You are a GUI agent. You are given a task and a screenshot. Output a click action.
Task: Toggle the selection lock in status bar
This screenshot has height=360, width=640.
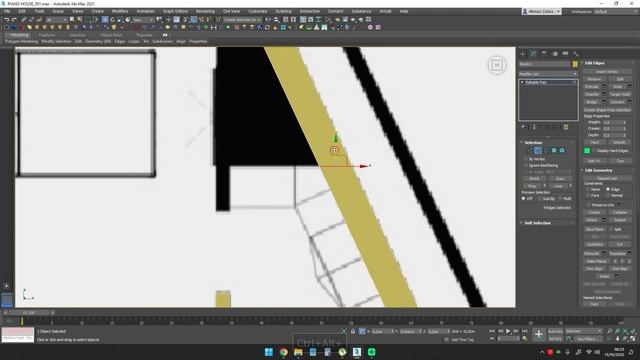pyautogui.click(x=353, y=331)
